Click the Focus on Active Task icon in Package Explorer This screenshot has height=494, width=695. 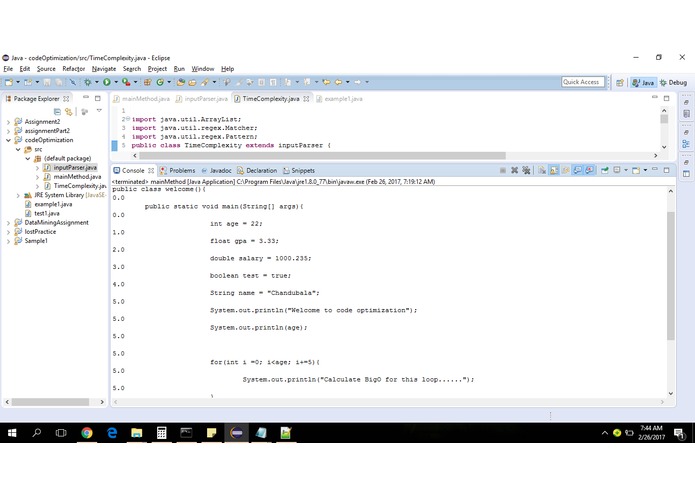[x=84, y=112]
